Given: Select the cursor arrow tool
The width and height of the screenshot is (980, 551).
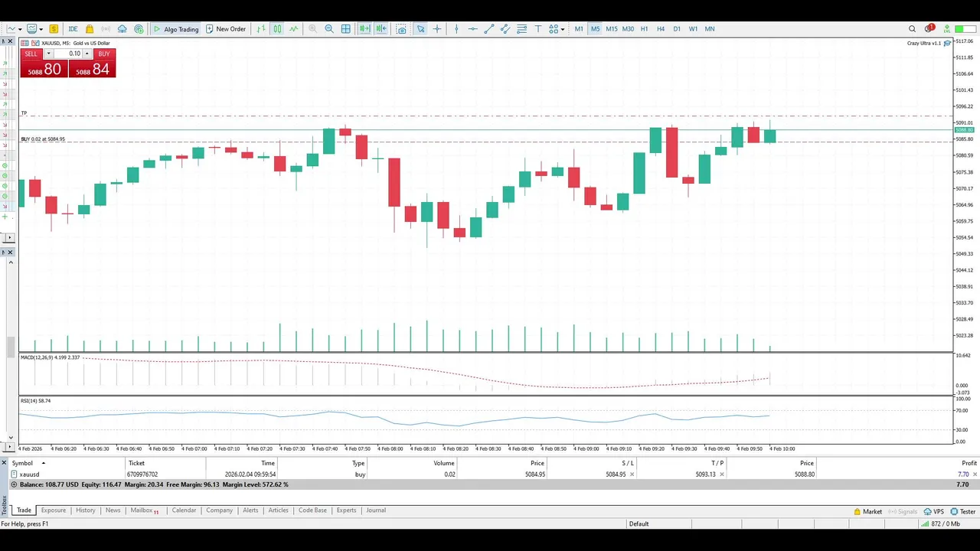Looking at the screenshot, I should pyautogui.click(x=420, y=29).
